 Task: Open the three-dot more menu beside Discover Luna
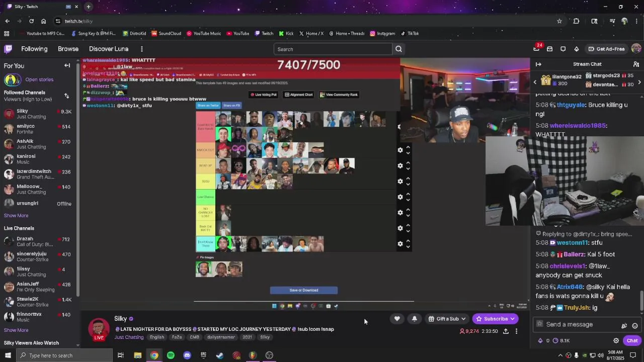pyautogui.click(x=142, y=49)
